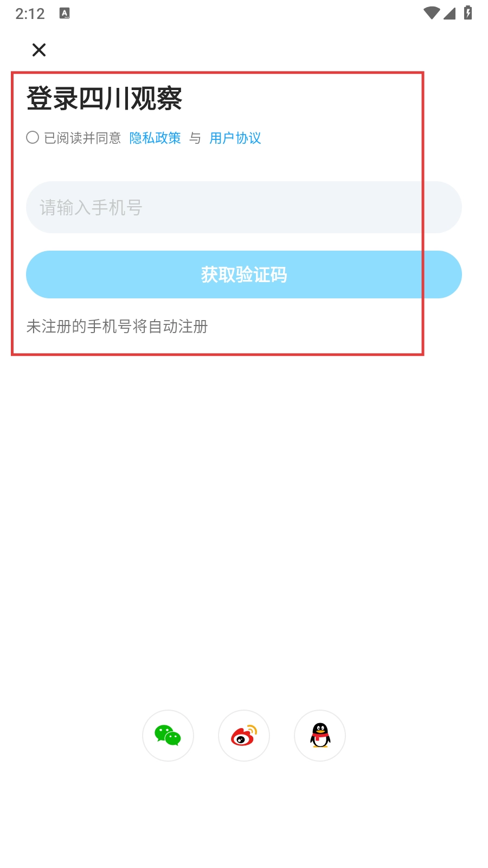Focus the 请输入手机号 phone number field
Image resolution: width=488 pixels, height=868 pixels.
pos(244,207)
